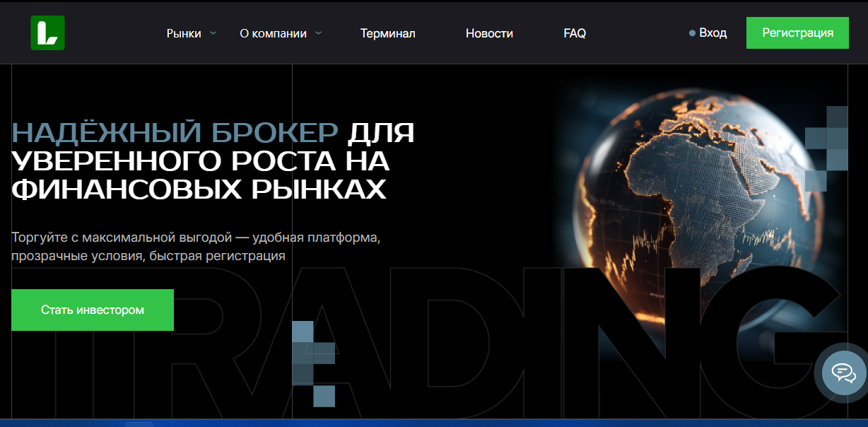868x427 pixels.
Task: Click the Вход login link
Action: coord(712,33)
